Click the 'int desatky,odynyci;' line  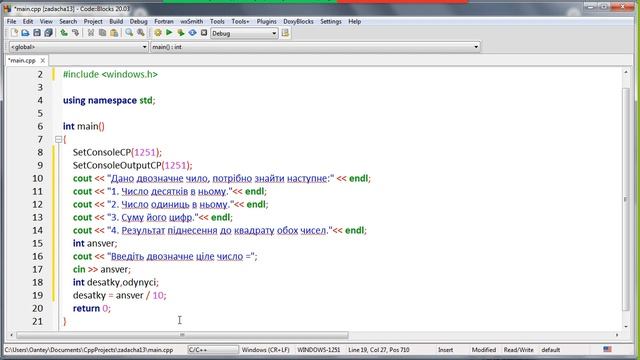click(x=116, y=282)
